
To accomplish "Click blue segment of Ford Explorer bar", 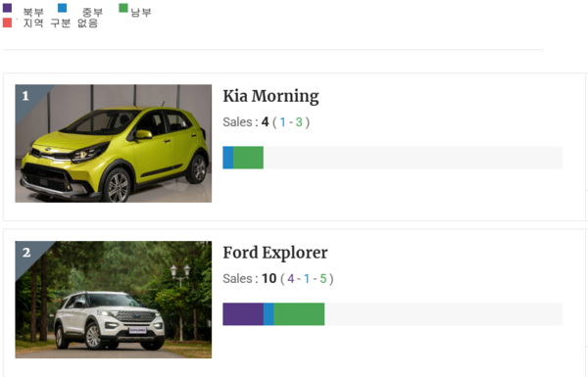I will click(x=269, y=314).
